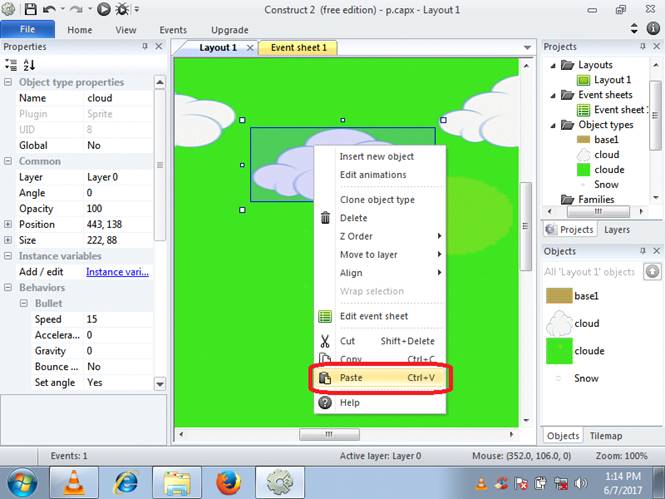
Task: Open VLC media player from taskbar
Action: pyautogui.click(x=74, y=482)
